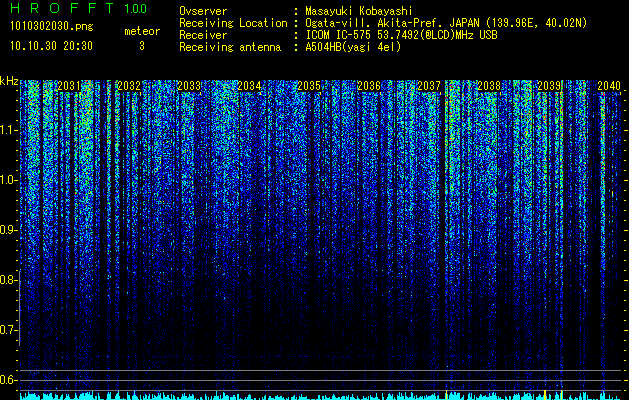Click the date stamp 10.10.30 20:30
The height and width of the screenshot is (400, 629).
tap(51, 46)
